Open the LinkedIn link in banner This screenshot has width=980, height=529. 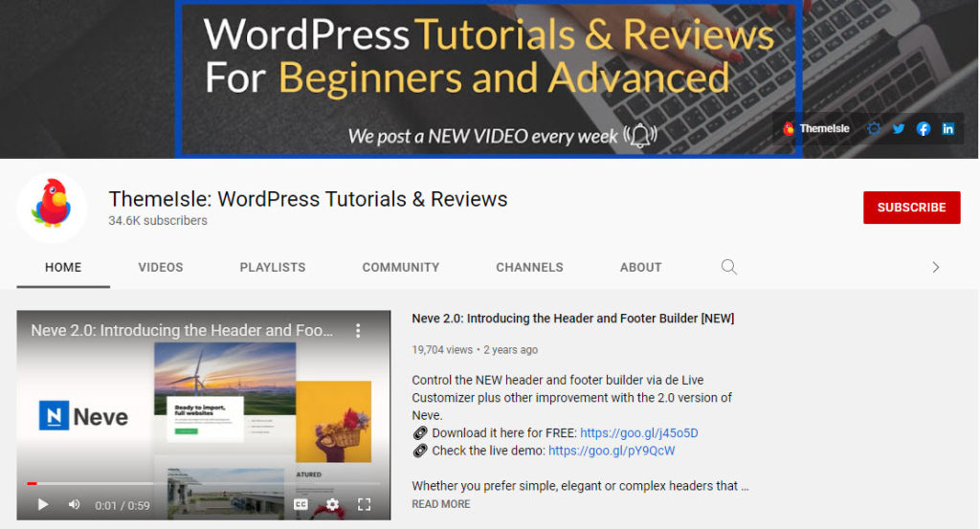pos(948,128)
